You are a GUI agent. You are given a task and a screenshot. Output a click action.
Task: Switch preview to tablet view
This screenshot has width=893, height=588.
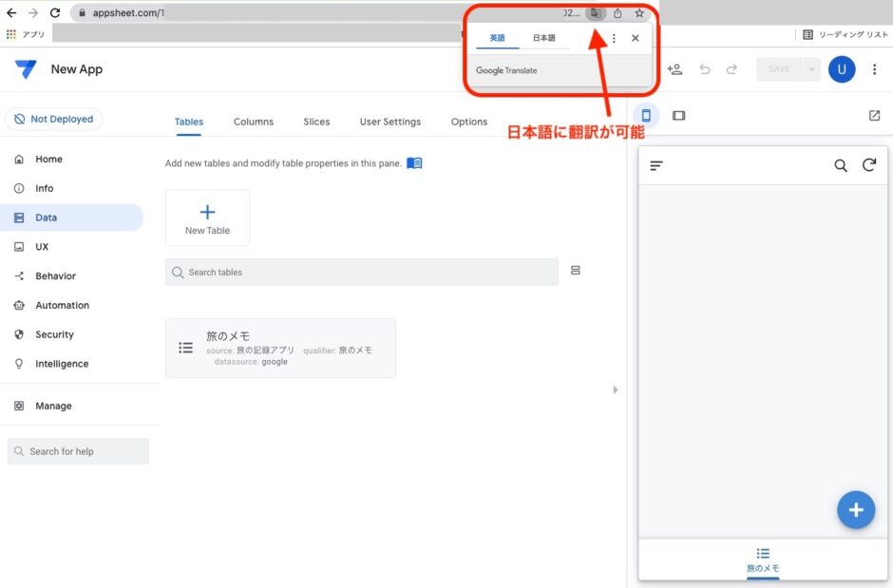678,116
